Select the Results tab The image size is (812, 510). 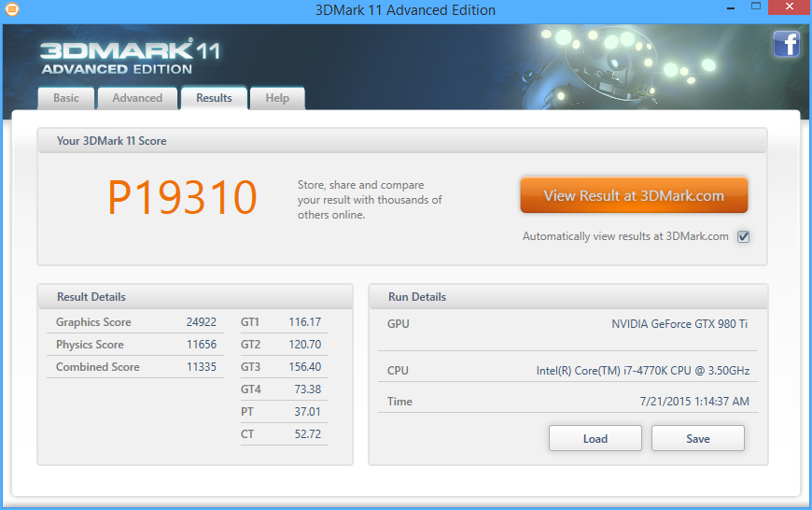click(x=214, y=98)
